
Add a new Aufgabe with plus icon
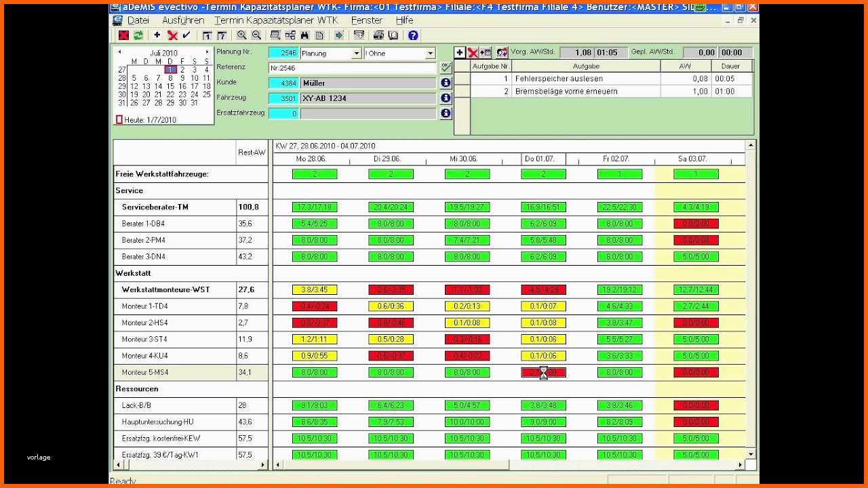[460, 52]
